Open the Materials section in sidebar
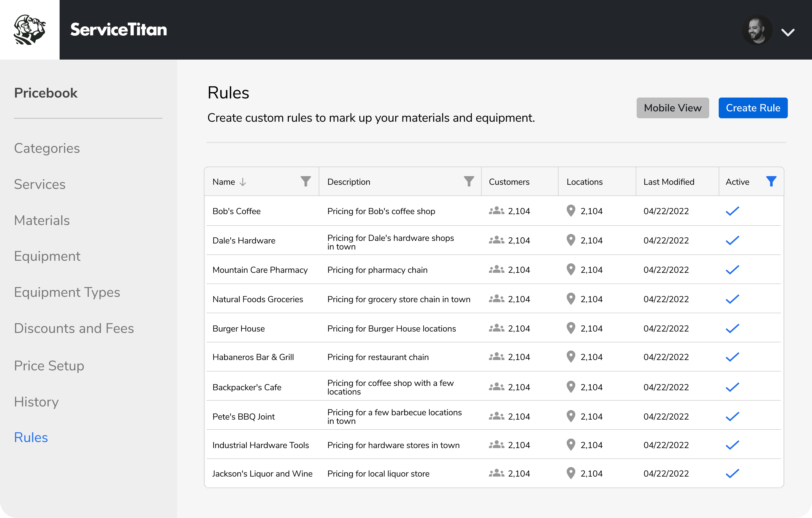Screen dimensions: 812x518 [42, 220]
